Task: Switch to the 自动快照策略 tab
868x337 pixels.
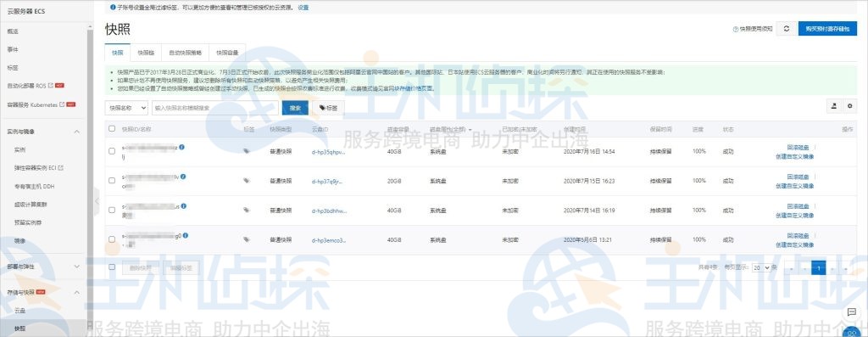Action: [x=185, y=53]
